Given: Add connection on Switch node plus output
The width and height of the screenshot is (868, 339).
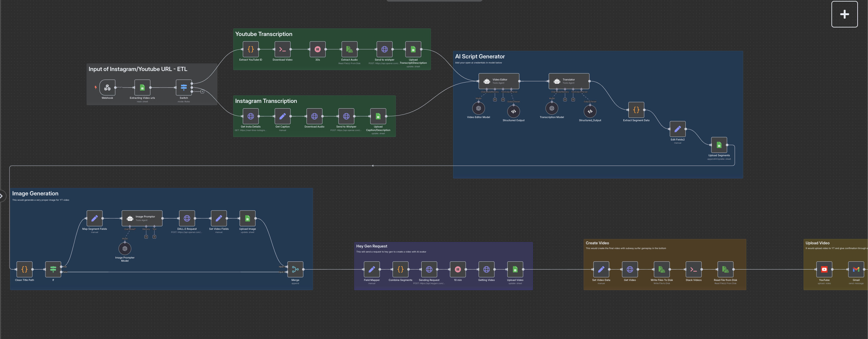Looking at the screenshot, I should [x=202, y=92].
